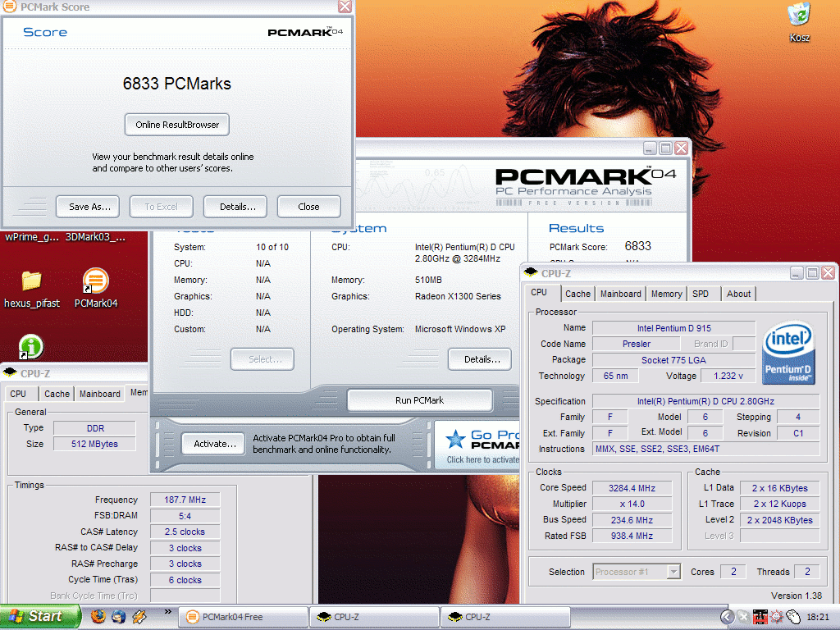840x630 pixels.
Task: Select the Cache tab in left CPU-Z window
Action: pos(57,394)
